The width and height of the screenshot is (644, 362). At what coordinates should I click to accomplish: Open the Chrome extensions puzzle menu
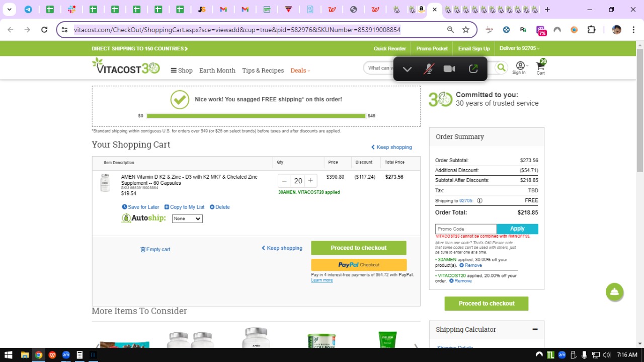click(592, 30)
